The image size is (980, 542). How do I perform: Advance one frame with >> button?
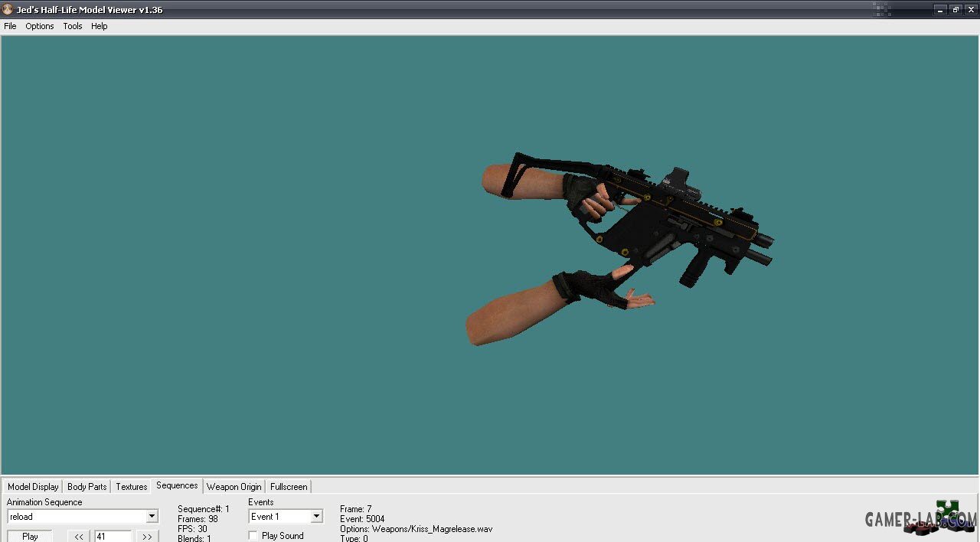(147, 536)
